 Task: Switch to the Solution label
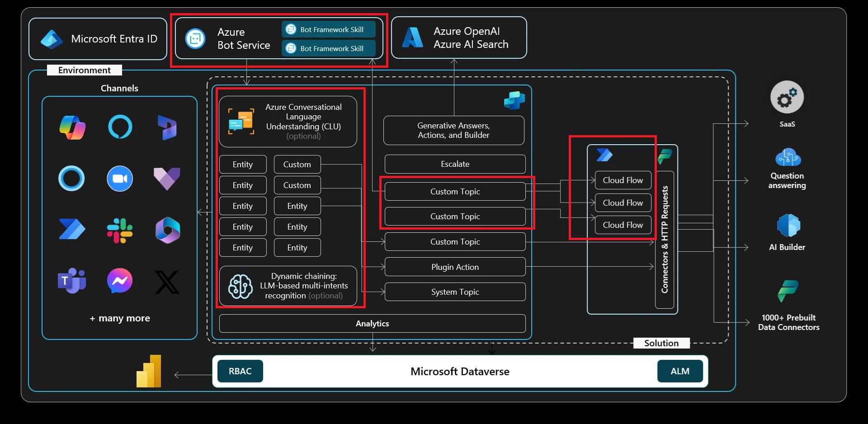pos(661,343)
